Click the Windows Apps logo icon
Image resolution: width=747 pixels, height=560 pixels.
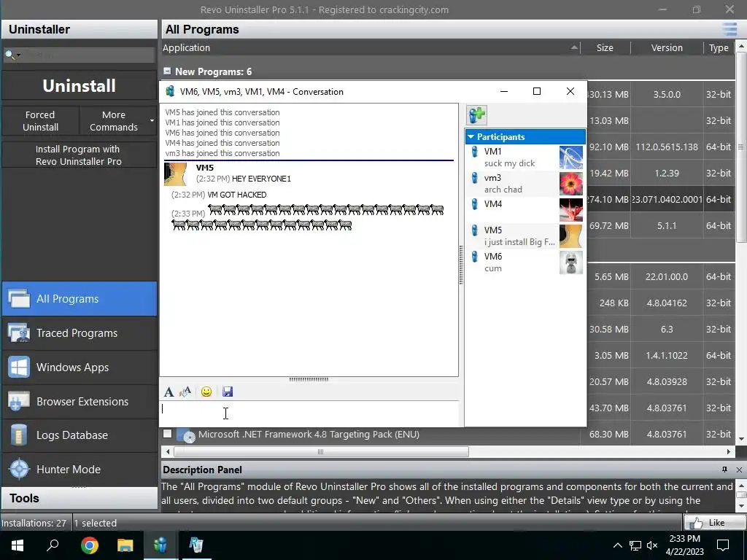click(19, 367)
